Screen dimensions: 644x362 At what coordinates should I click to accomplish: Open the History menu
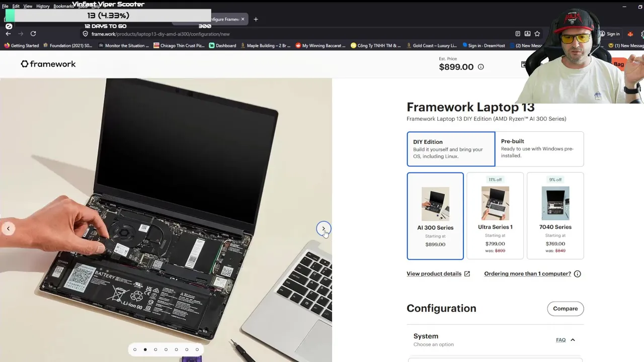tap(43, 6)
